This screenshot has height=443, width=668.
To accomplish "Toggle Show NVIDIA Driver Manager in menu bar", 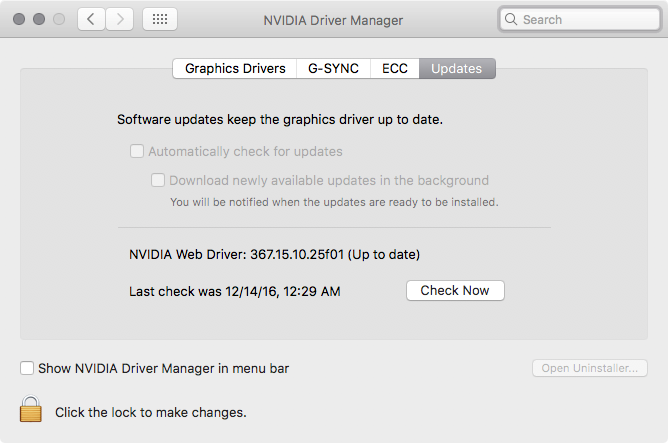I will 27,368.
